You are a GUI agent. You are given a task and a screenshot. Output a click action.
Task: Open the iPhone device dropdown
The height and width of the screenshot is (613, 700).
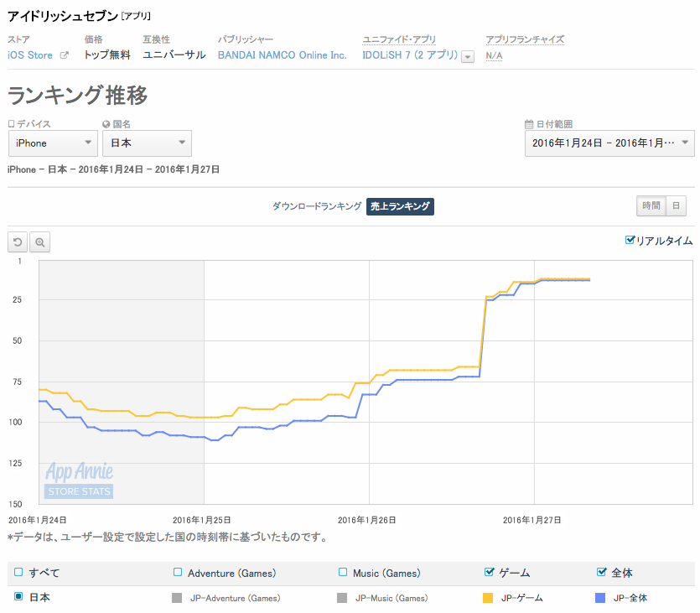[x=53, y=143]
